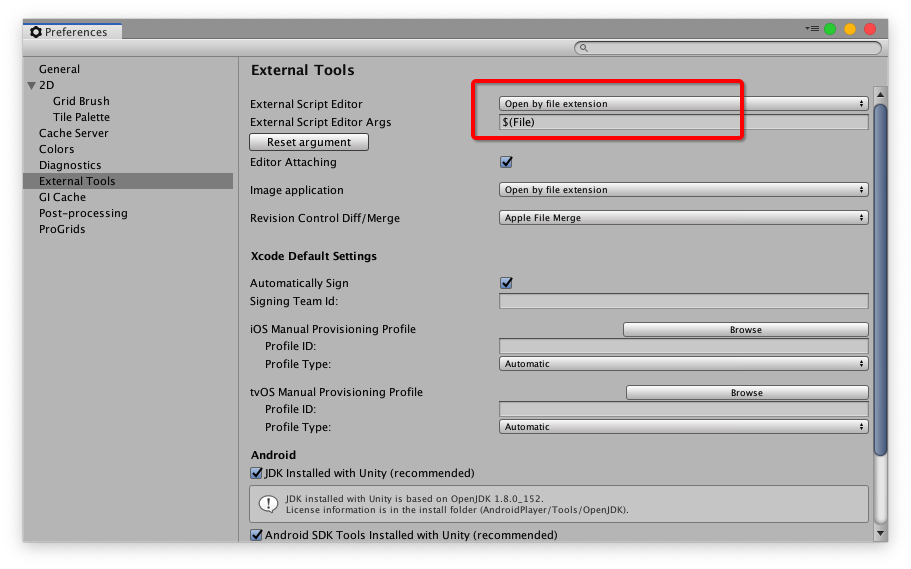Uncheck the Editor Attaching checkbox
The image size is (911, 569).
pos(506,162)
